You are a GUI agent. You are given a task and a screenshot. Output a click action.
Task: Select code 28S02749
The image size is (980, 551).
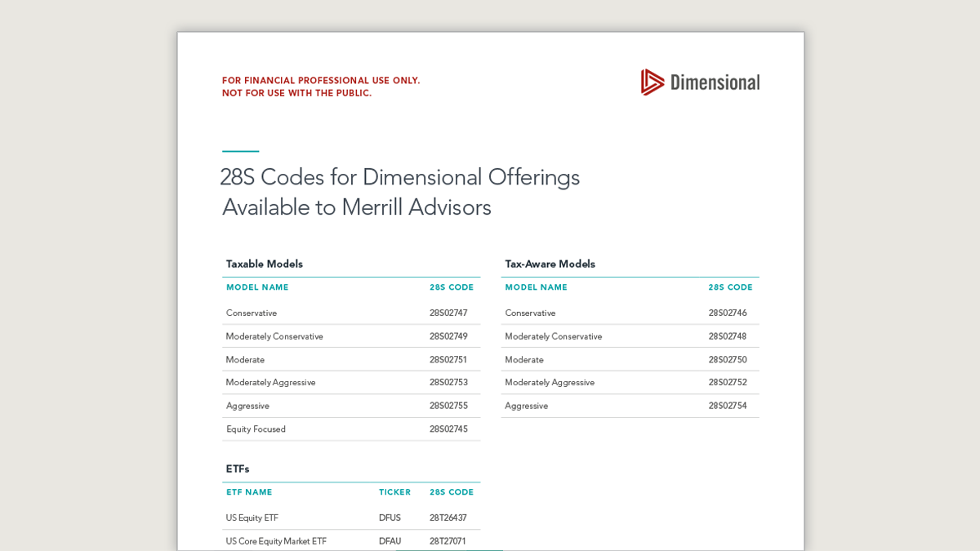tap(448, 336)
